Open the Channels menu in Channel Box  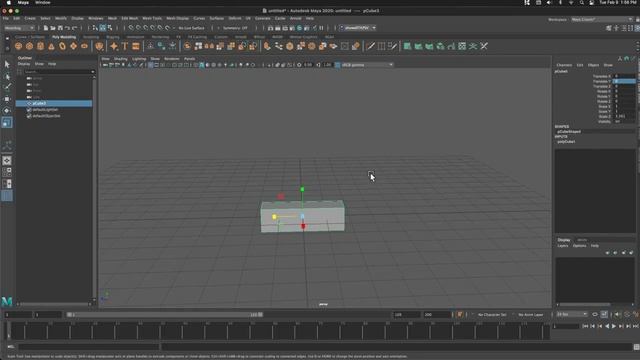pos(564,65)
